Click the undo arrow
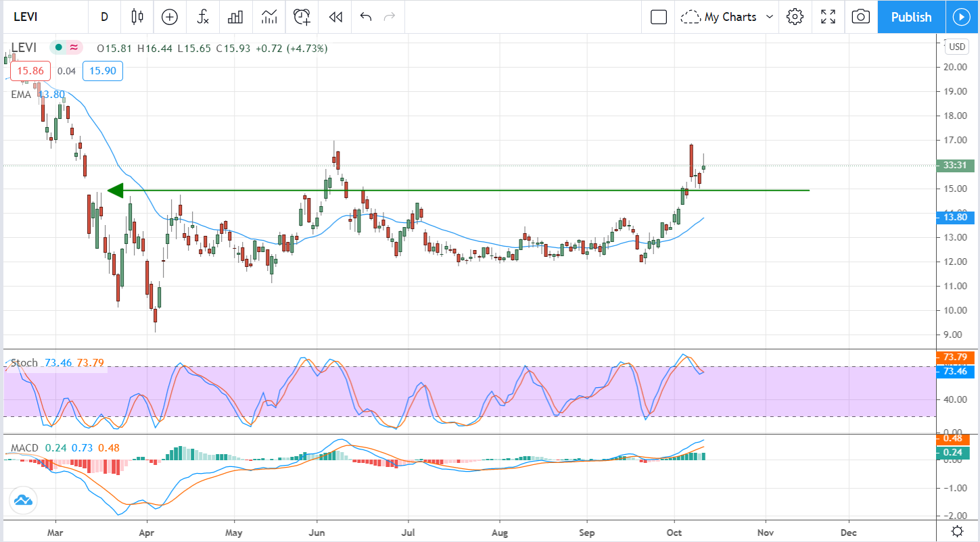 click(366, 17)
